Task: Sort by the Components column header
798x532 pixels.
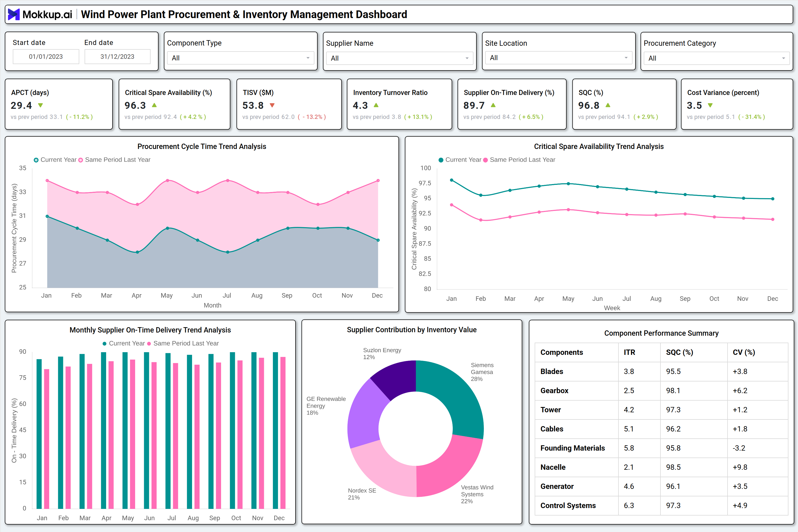Action: click(562, 352)
